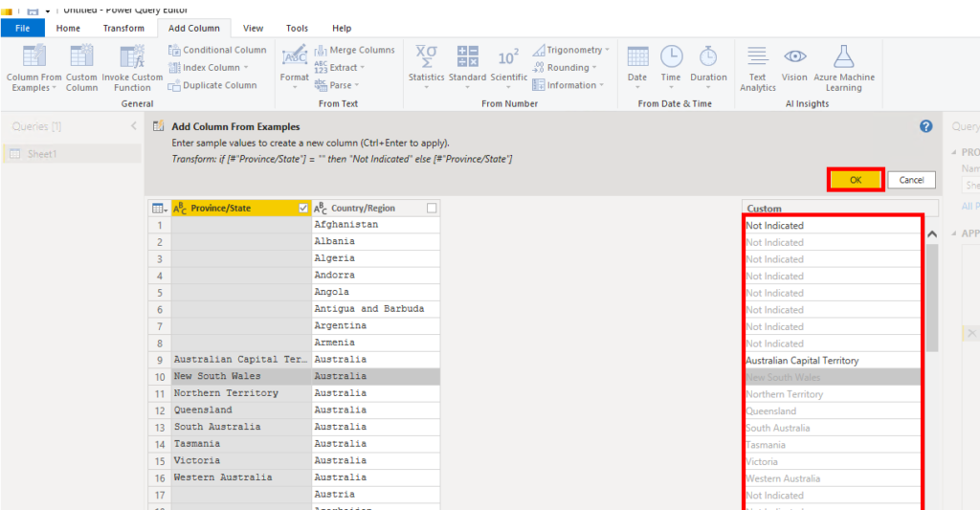Expand Extract dropdown arrow
The image size is (980, 510).
(x=363, y=68)
